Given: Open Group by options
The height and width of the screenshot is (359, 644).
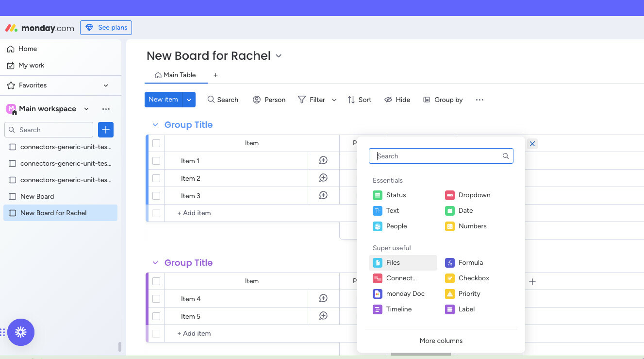Looking at the screenshot, I should pyautogui.click(x=443, y=100).
